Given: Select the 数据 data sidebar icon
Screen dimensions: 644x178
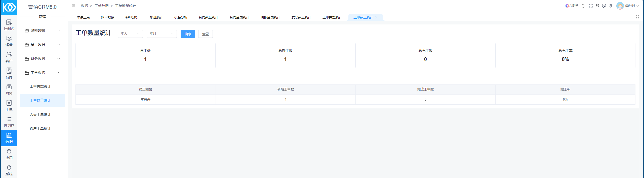Looking at the screenshot, I should pos(9,138).
